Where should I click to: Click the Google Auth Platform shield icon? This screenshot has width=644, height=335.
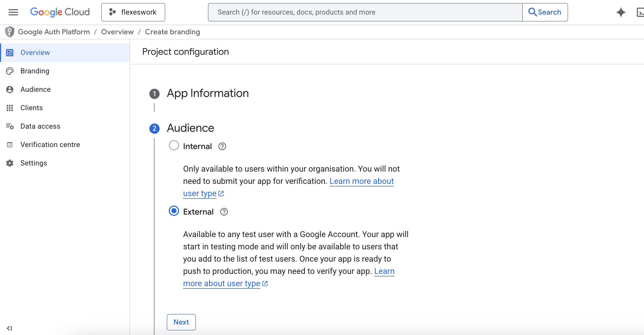[10, 32]
